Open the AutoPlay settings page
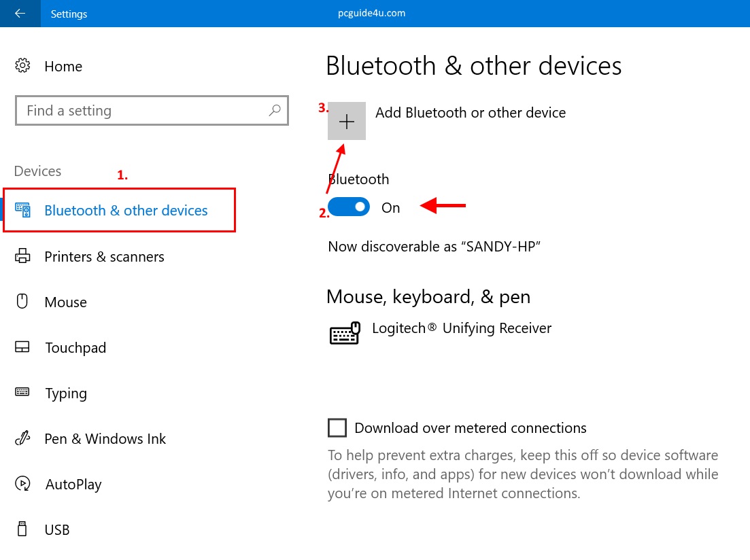The width and height of the screenshot is (750, 560). coord(73,485)
